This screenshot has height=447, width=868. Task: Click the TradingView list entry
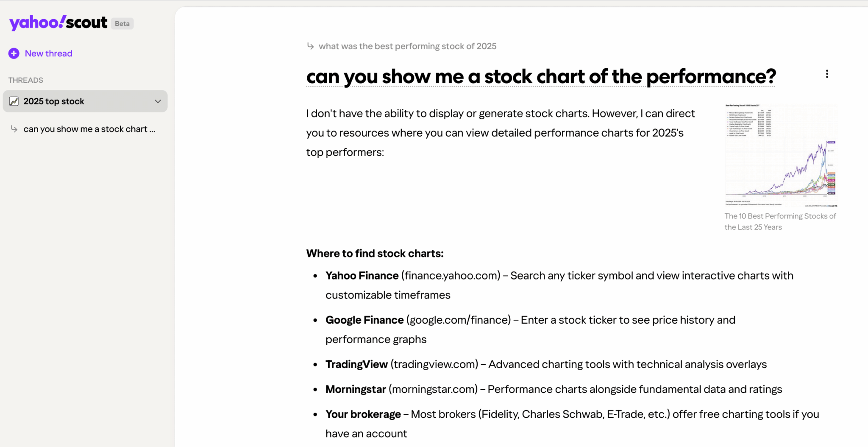[356, 364]
